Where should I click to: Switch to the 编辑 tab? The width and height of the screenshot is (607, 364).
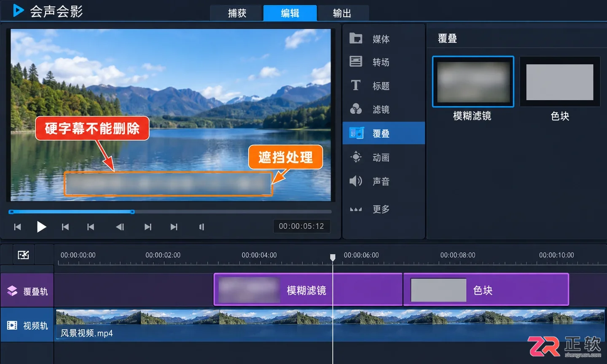pyautogui.click(x=290, y=13)
